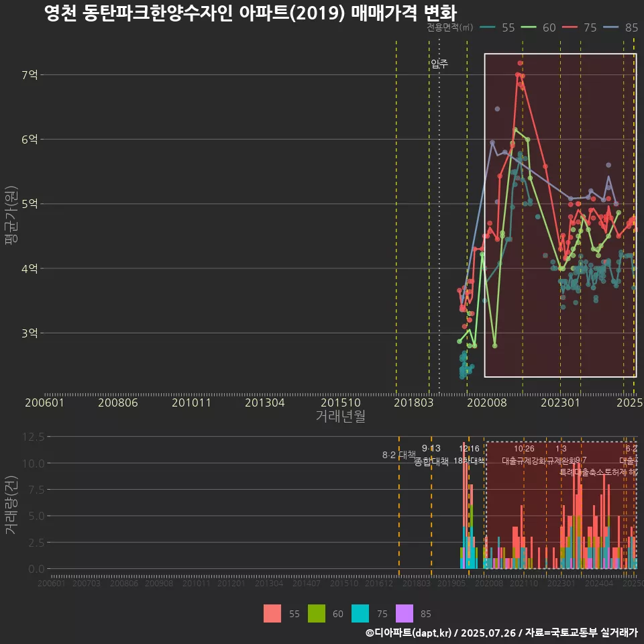Click the '전용면적(㎡)' legend title

point(449,28)
